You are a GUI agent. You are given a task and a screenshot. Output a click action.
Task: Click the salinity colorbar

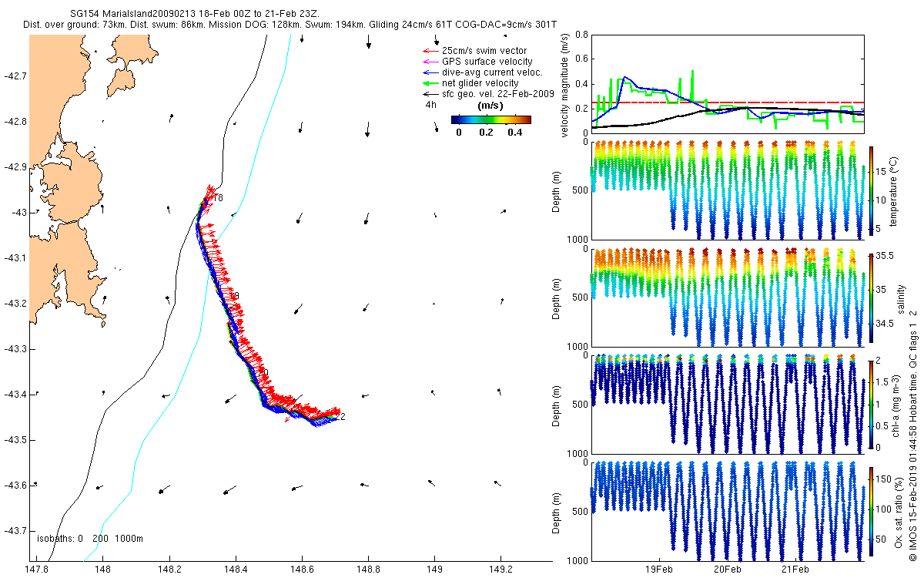[x=871, y=297]
